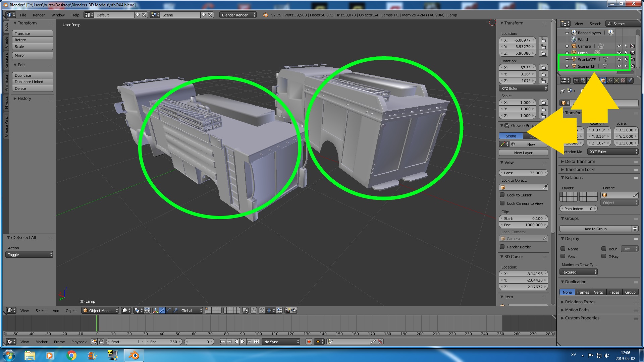644x362 pixels.
Task: Enable the Name display checkbox
Action: point(563,249)
